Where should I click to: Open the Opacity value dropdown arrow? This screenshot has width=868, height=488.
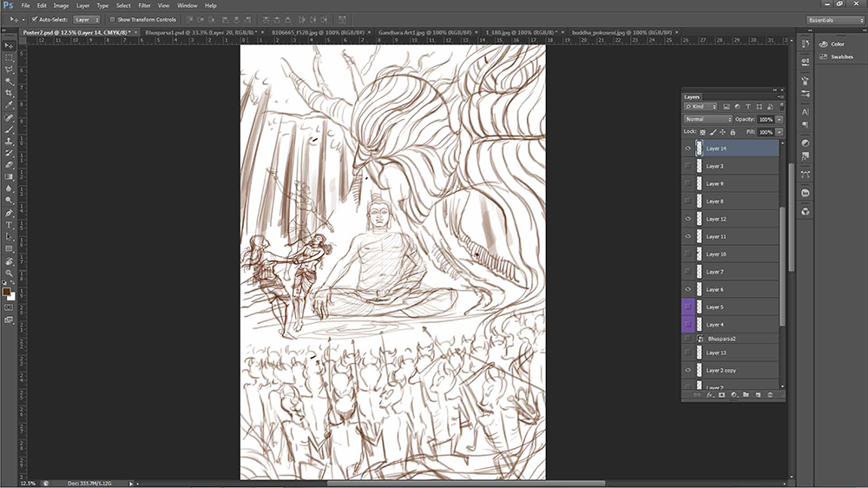coord(779,119)
